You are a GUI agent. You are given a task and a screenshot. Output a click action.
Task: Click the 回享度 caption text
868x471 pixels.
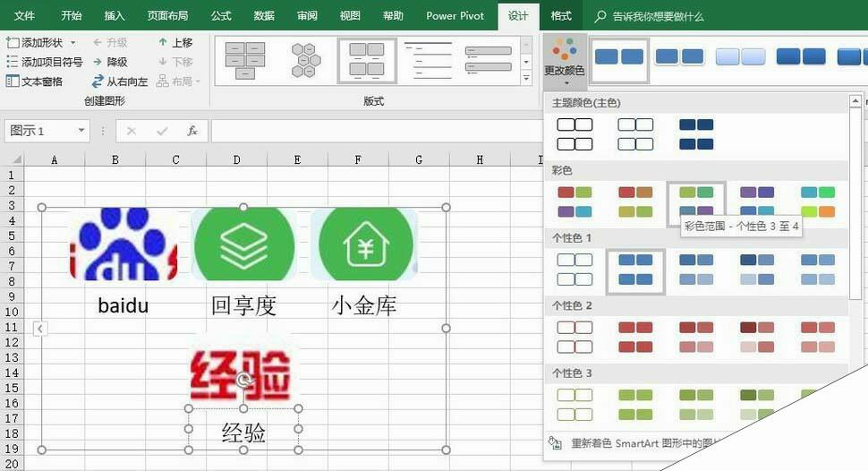(243, 305)
